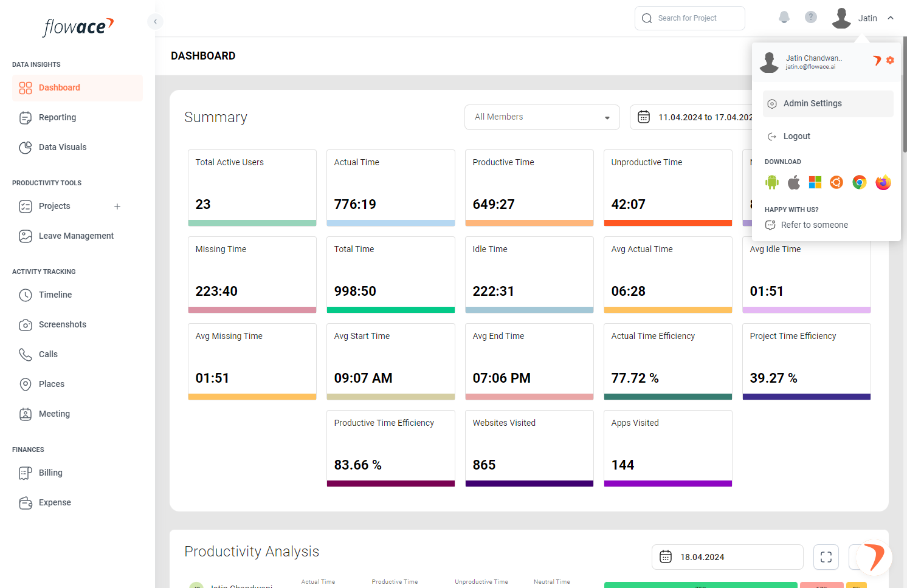Get the Firefox extension
Image resolution: width=907 pixels, height=588 pixels.
click(x=883, y=182)
